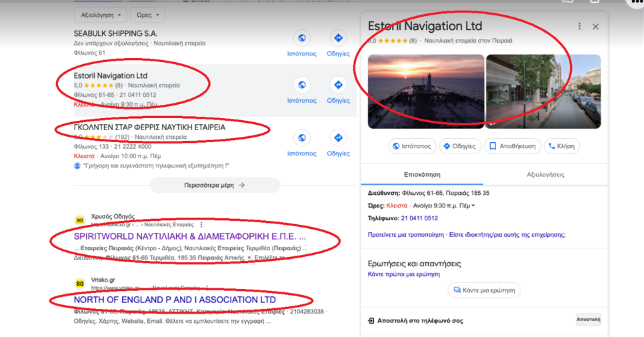Get directions icon for Estoril Navigation listing

[338, 85]
